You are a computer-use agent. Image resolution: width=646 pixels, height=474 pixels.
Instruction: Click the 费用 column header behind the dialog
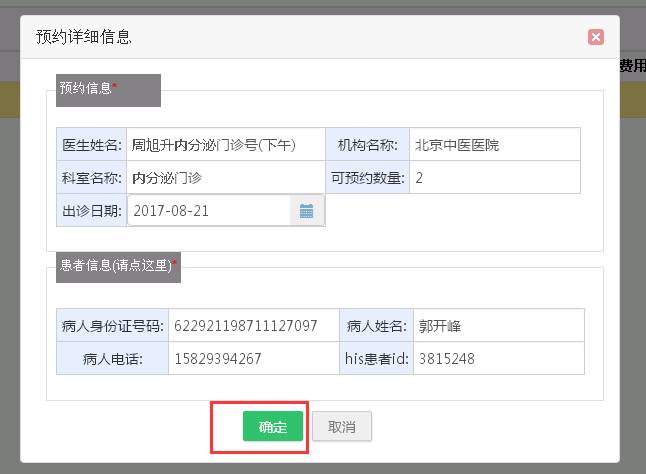pos(632,66)
